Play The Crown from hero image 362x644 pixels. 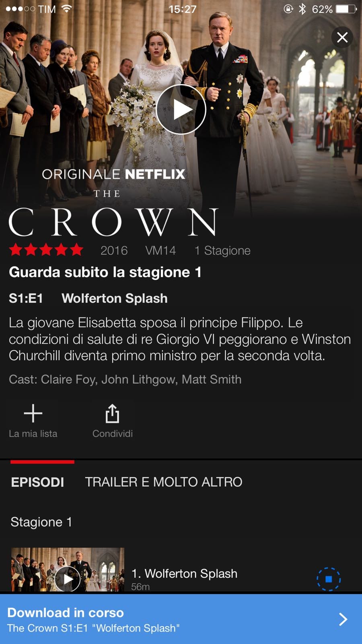(x=181, y=109)
